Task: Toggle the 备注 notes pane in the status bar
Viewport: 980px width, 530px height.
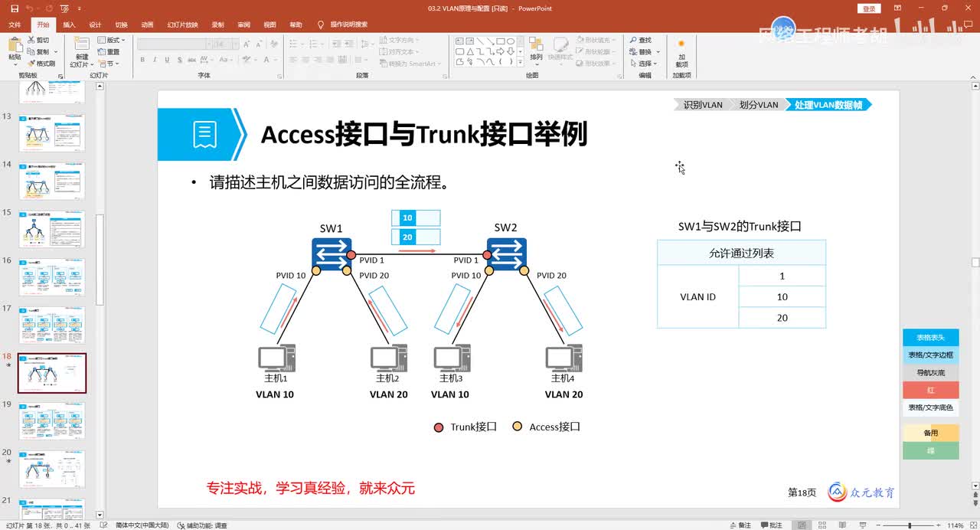Action: pos(740,525)
